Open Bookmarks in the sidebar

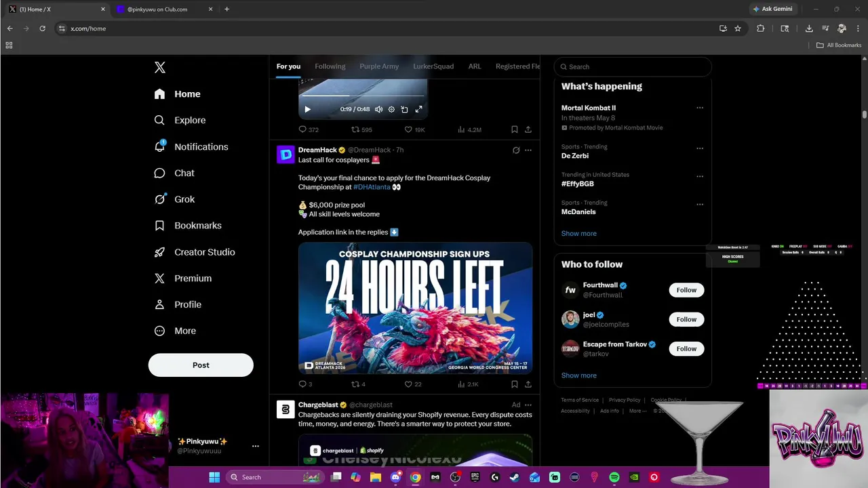[x=188, y=226]
